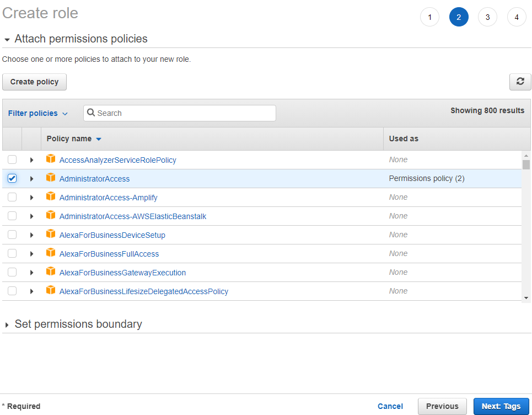532x415 pixels.
Task: Open the Filter policies dropdown
Action: (37, 113)
